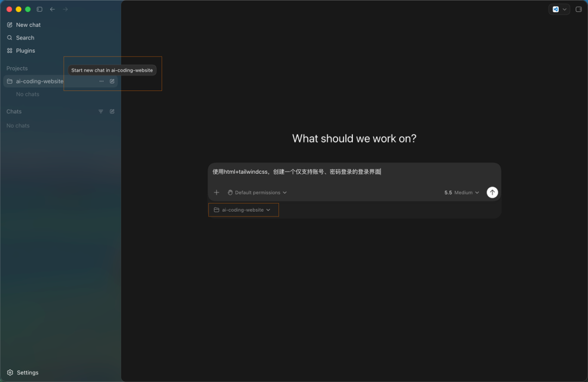Open more options for ai-coding-website project
Screen dimensions: 588x382
coord(101,81)
